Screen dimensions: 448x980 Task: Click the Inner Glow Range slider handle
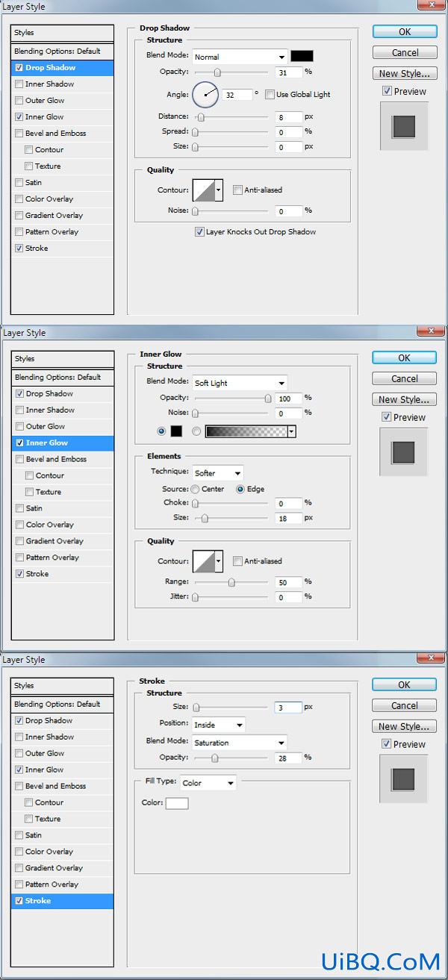click(x=231, y=582)
